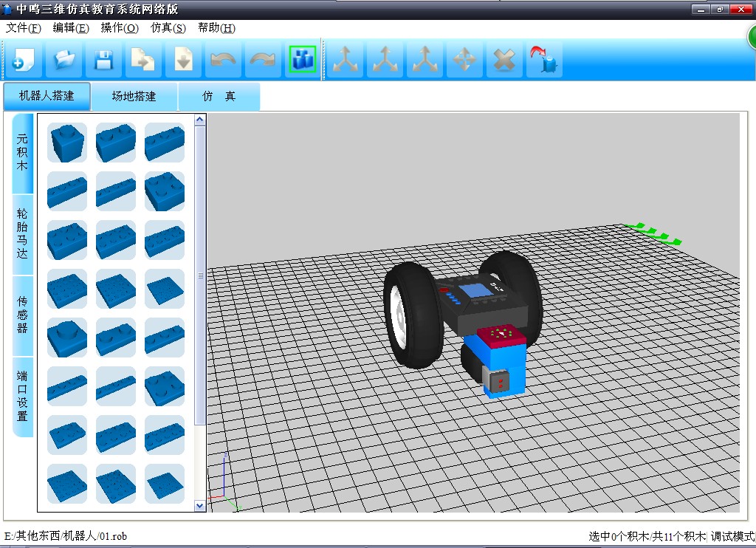Undo the last action via toolbar arrow
756x548 pixels.
[223, 60]
